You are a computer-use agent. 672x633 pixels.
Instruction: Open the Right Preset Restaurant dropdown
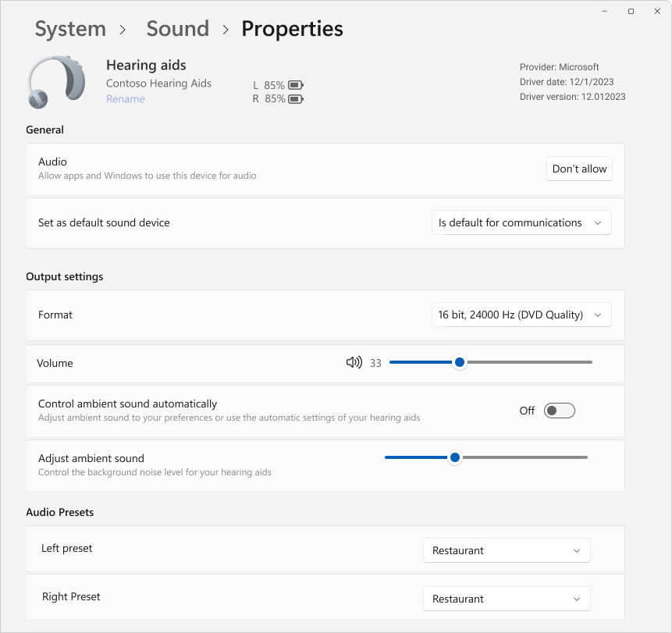tap(507, 599)
